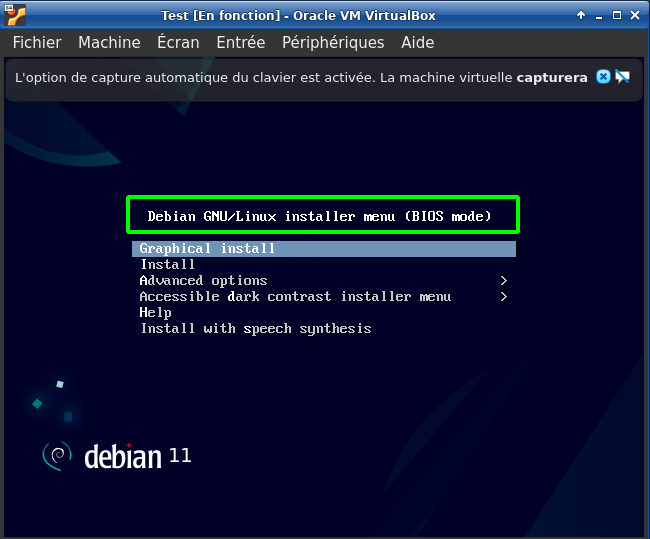Viewport: 650px width, 539px height.
Task: Open the Fichier menu
Action: click(x=37, y=42)
